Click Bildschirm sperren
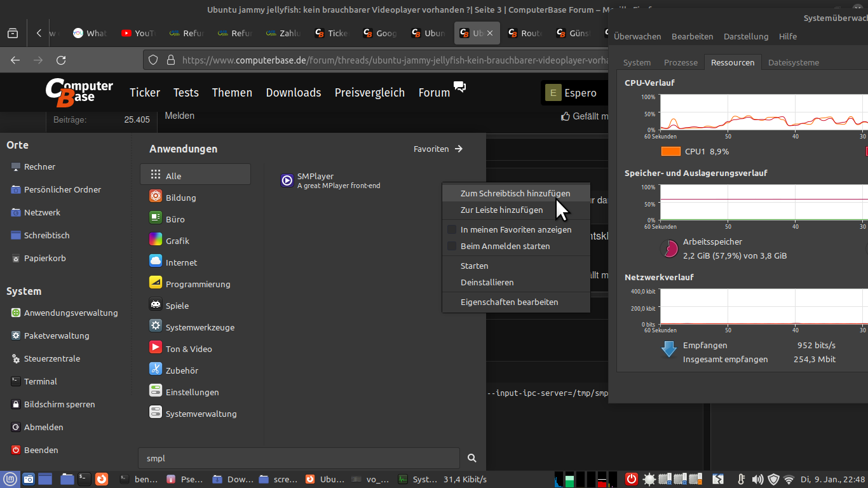Image resolution: width=868 pixels, height=488 pixels. (53, 404)
